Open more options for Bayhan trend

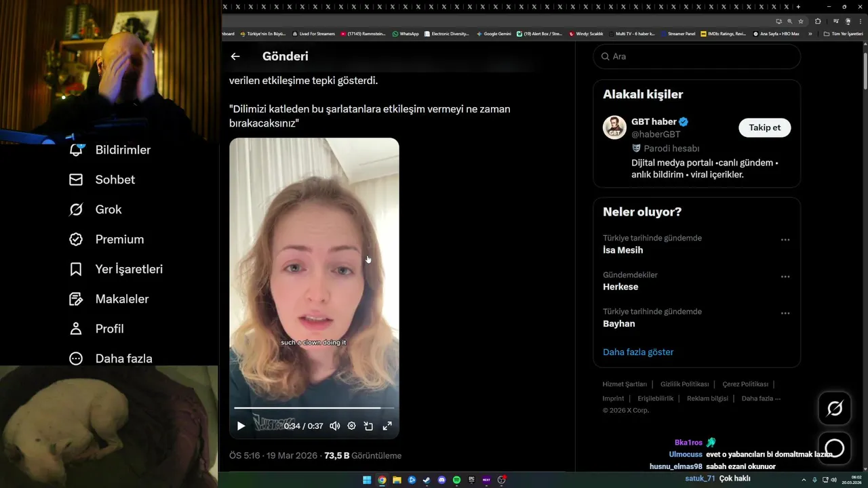tap(785, 313)
